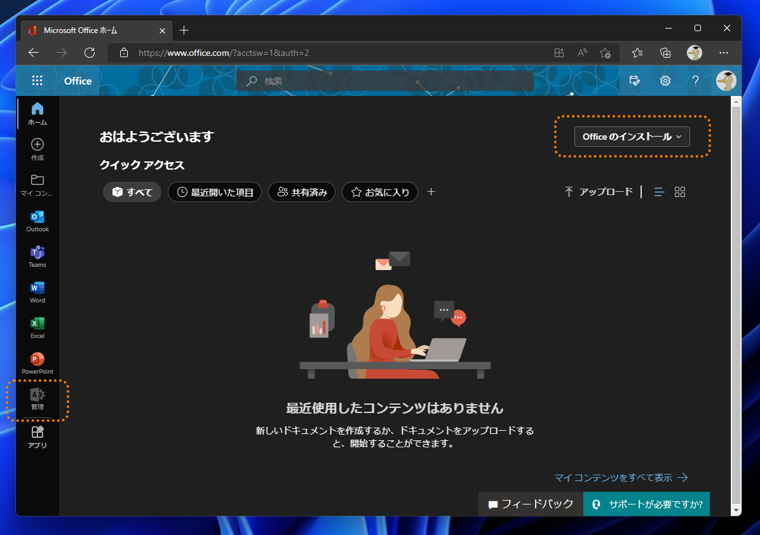Switch to grid view layout
The image size is (760, 535).
680,192
